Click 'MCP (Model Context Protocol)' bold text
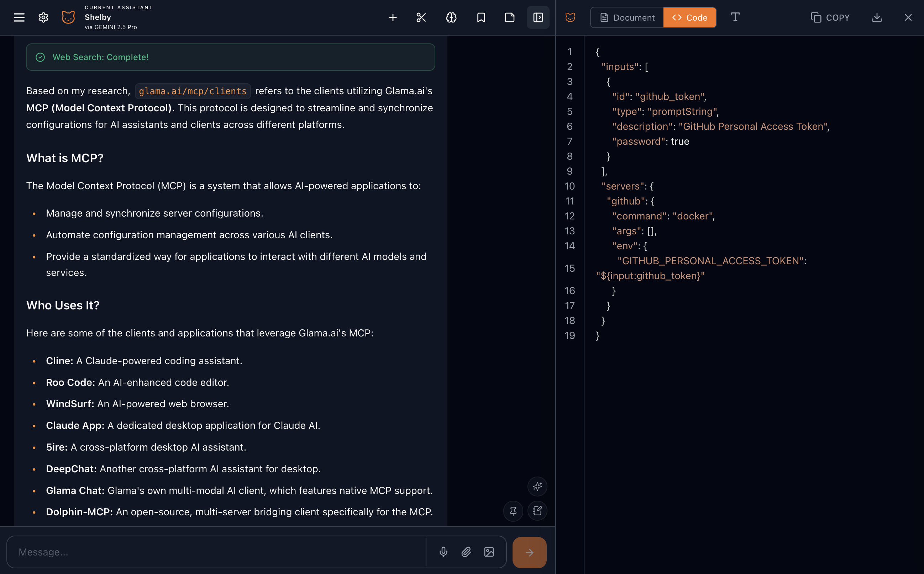The height and width of the screenshot is (574, 924). click(99, 108)
